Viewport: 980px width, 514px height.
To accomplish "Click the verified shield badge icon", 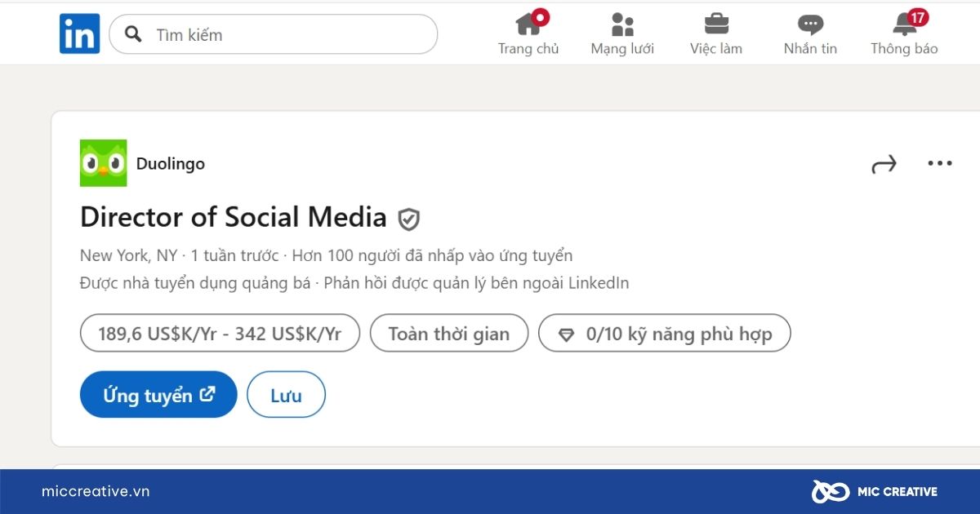I will [408, 219].
